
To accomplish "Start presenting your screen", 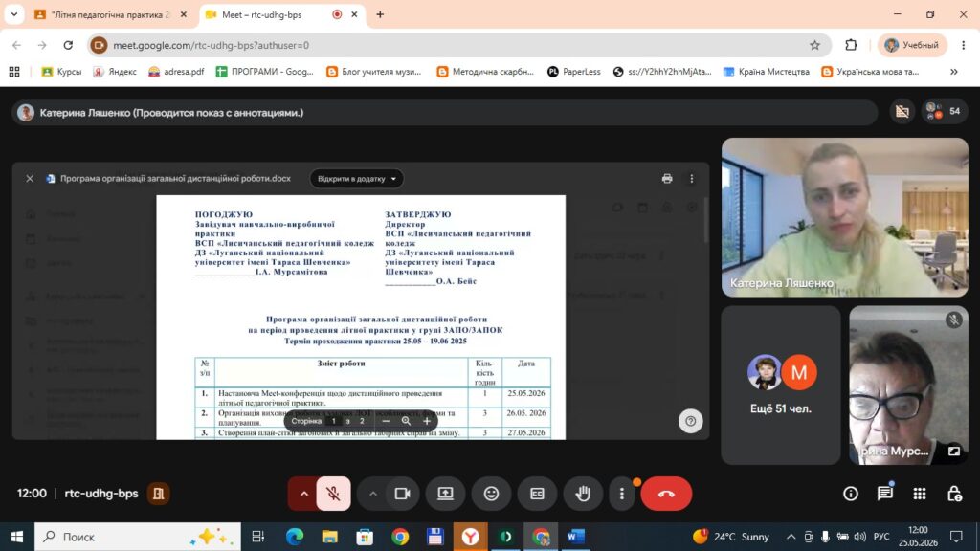I will coord(445,494).
